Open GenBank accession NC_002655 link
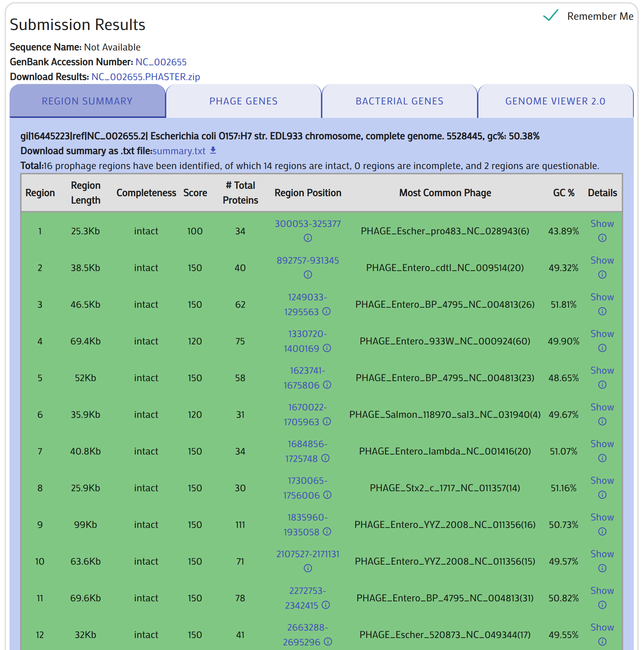 (161, 62)
